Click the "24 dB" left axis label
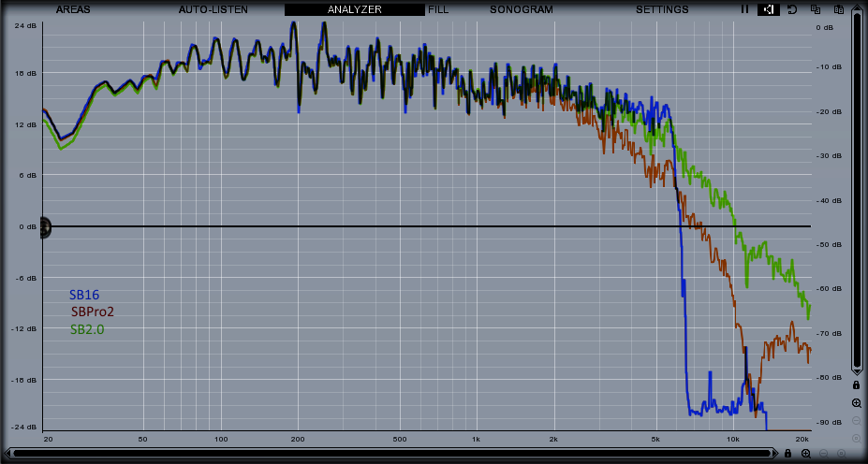Image resolution: width=868 pixels, height=464 pixels. 25,25
